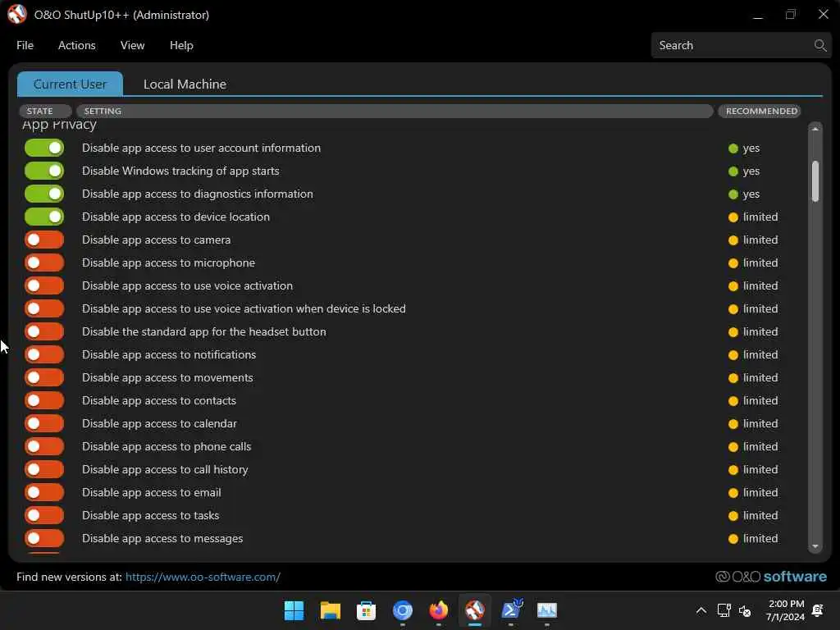The image size is (840, 630).
Task: Click green dot next to diagnostics information 'yes'
Action: tap(733, 194)
